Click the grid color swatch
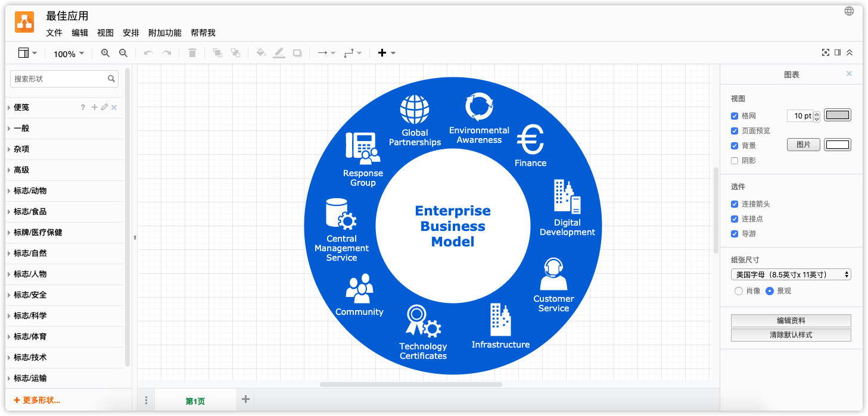The height and width of the screenshot is (416, 868). (838, 115)
